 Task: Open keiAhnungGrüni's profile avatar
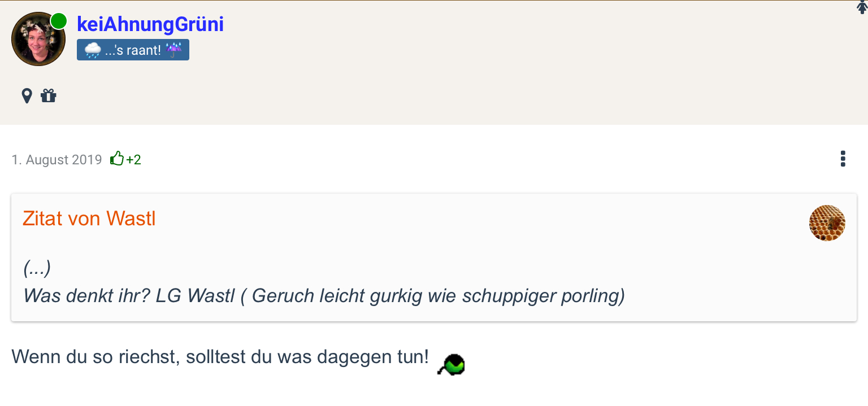(x=38, y=39)
